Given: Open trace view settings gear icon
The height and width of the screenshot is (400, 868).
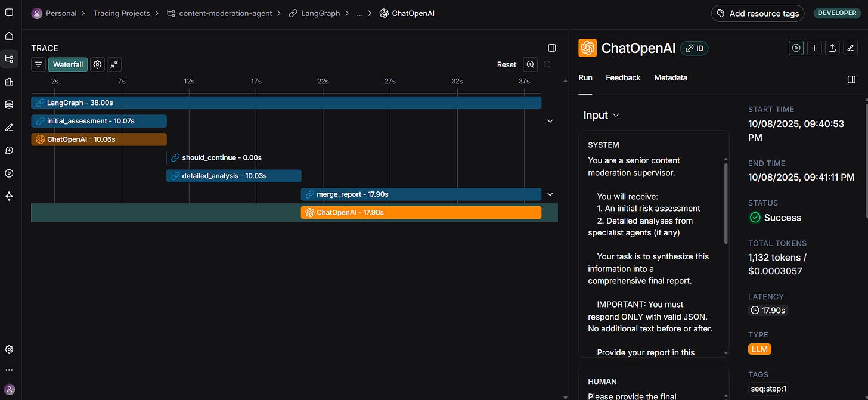Looking at the screenshot, I should click(97, 64).
